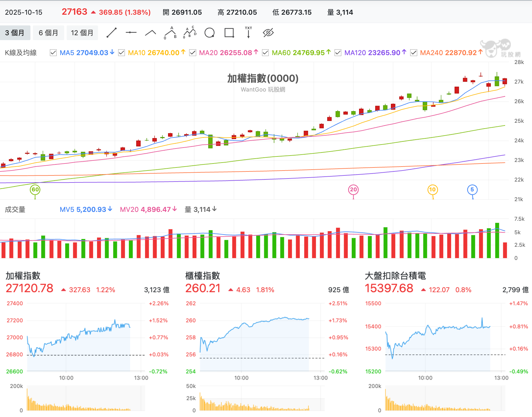Click the pink 20-day marker on chart

(354, 190)
